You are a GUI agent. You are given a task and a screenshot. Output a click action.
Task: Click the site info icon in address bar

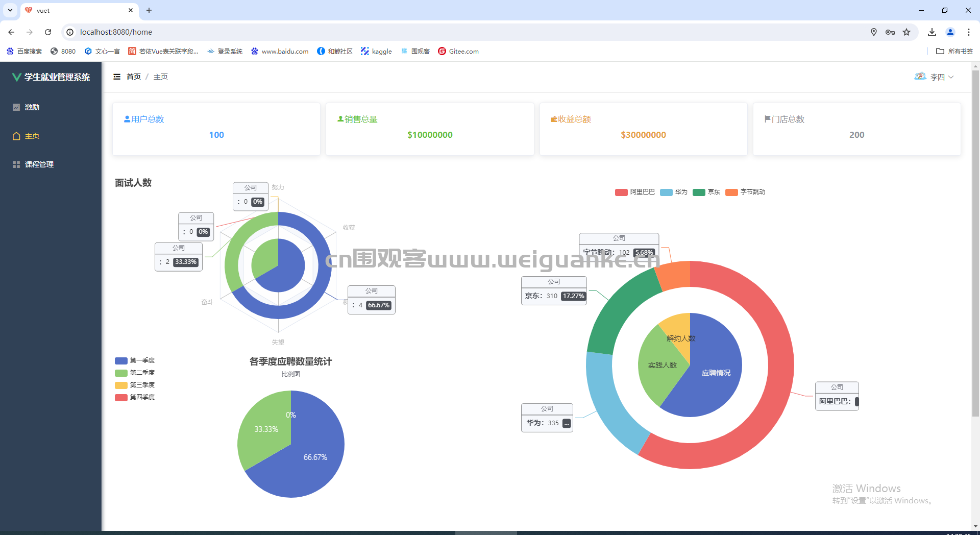tap(70, 32)
